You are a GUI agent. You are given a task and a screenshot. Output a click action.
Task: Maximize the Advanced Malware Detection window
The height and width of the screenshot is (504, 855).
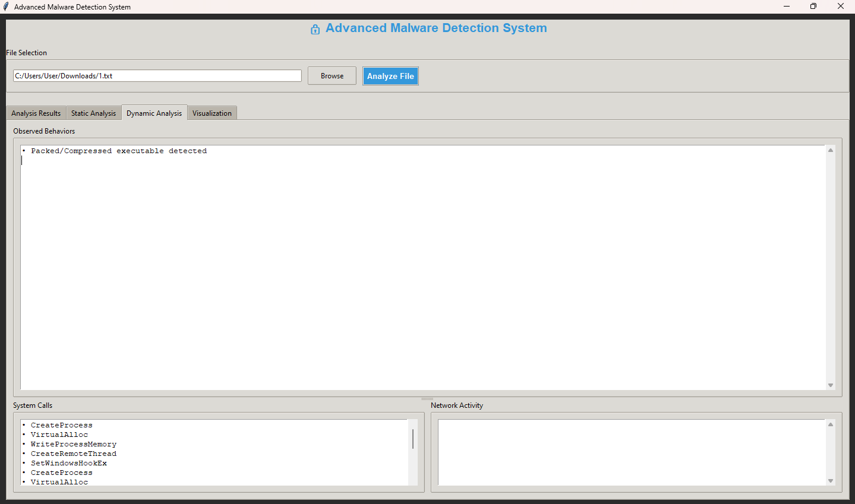[813, 7]
